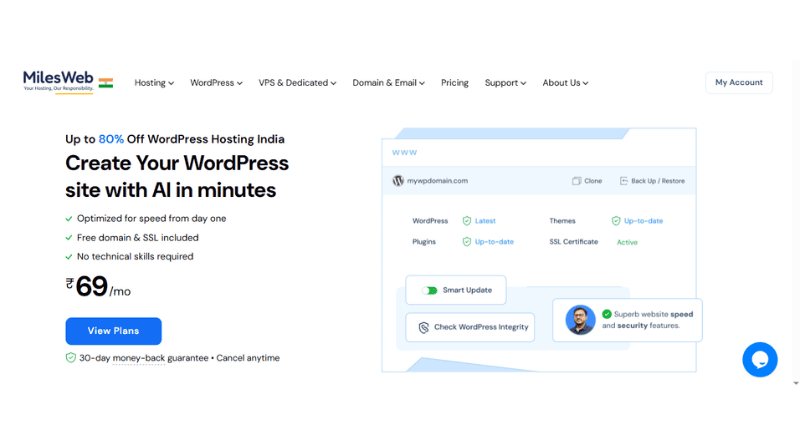Click the page scrollbar down arrow

click(x=796, y=383)
